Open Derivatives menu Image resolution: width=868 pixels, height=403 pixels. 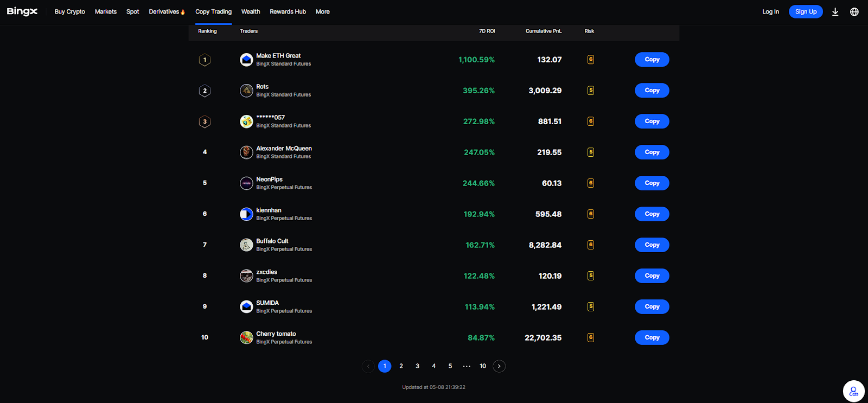click(x=167, y=11)
